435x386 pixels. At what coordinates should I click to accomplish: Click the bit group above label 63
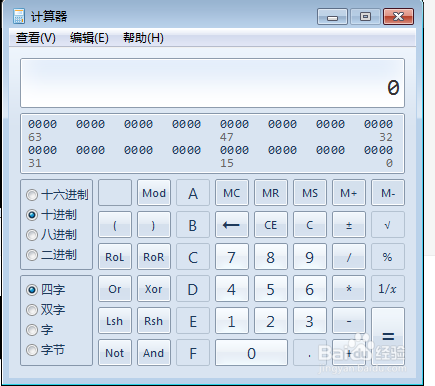point(42,124)
